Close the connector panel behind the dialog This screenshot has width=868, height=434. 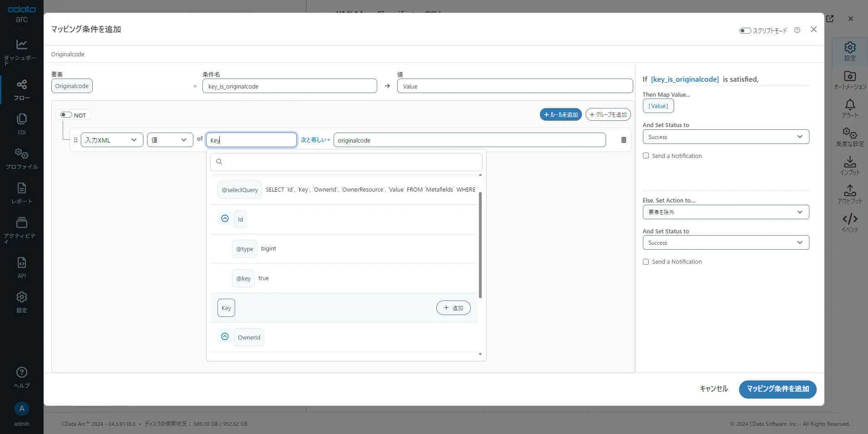coord(851,19)
